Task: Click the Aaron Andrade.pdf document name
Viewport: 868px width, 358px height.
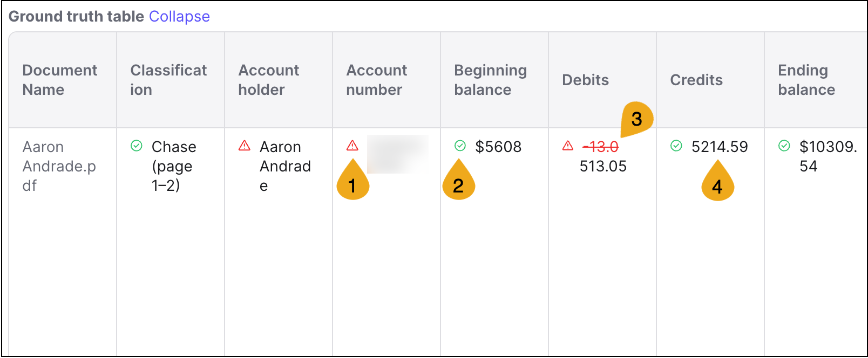Action: point(59,166)
